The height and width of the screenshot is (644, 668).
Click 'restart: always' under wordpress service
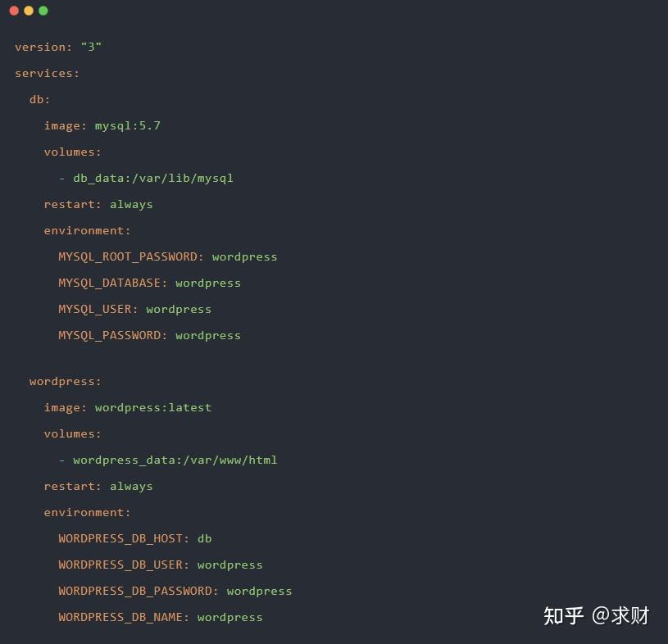[98, 487]
